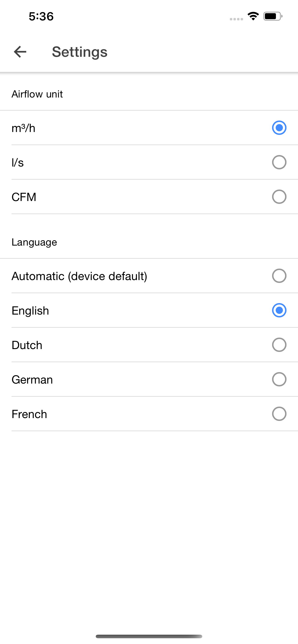Tap the cellular signal dots
This screenshot has height=644, width=298.
tap(236, 19)
